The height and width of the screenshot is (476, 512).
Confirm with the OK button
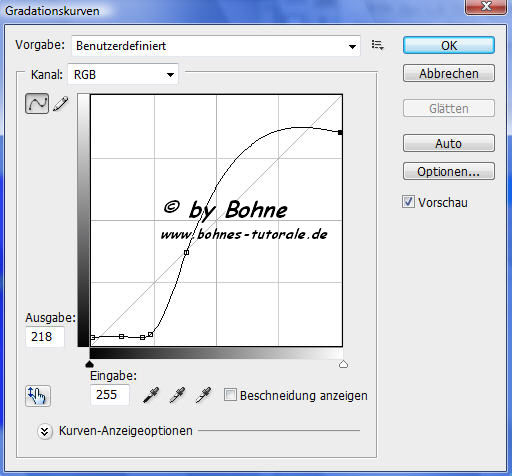(449, 45)
